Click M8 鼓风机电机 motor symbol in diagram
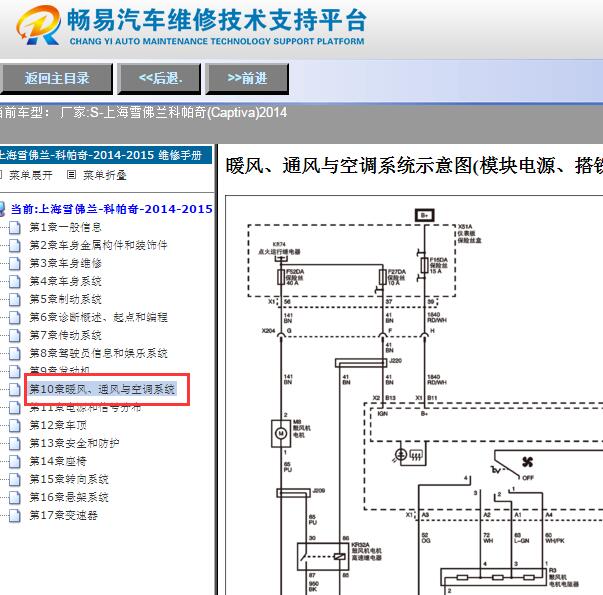The width and height of the screenshot is (603, 595). pyautogui.click(x=281, y=433)
